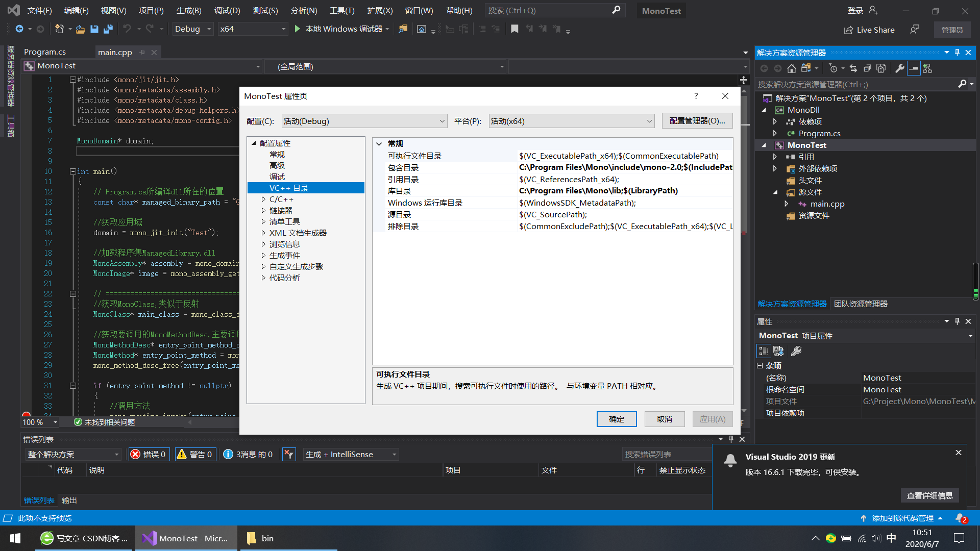Switch to the Program.cs editor tab
The image size is (980, 551).
pyautogui.click(x=45, y=52)
